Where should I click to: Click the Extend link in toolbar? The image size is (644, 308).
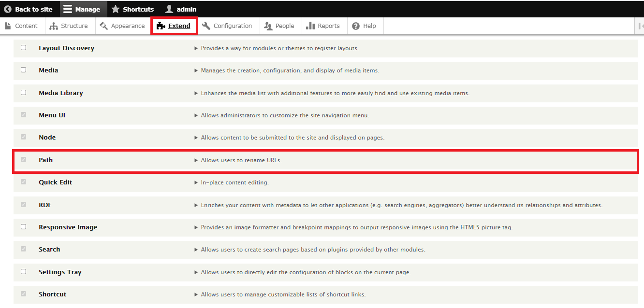pos(179,26)
